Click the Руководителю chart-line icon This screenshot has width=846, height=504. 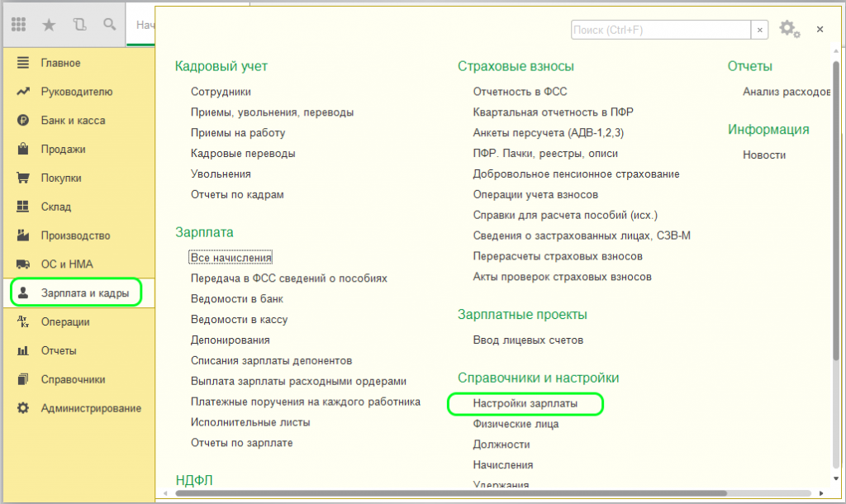pyautogui.click(x=22, y=91)
